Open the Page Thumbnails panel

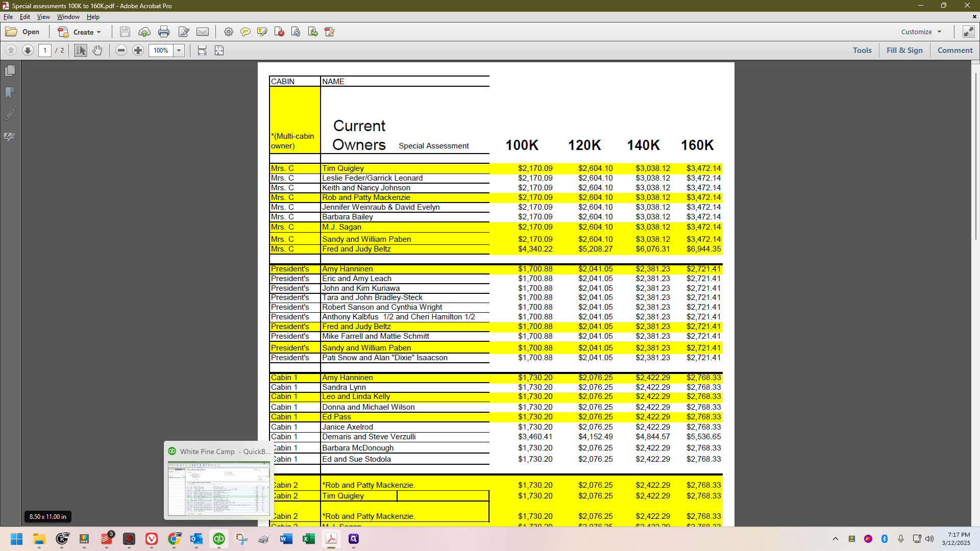[x=10, y=71]
